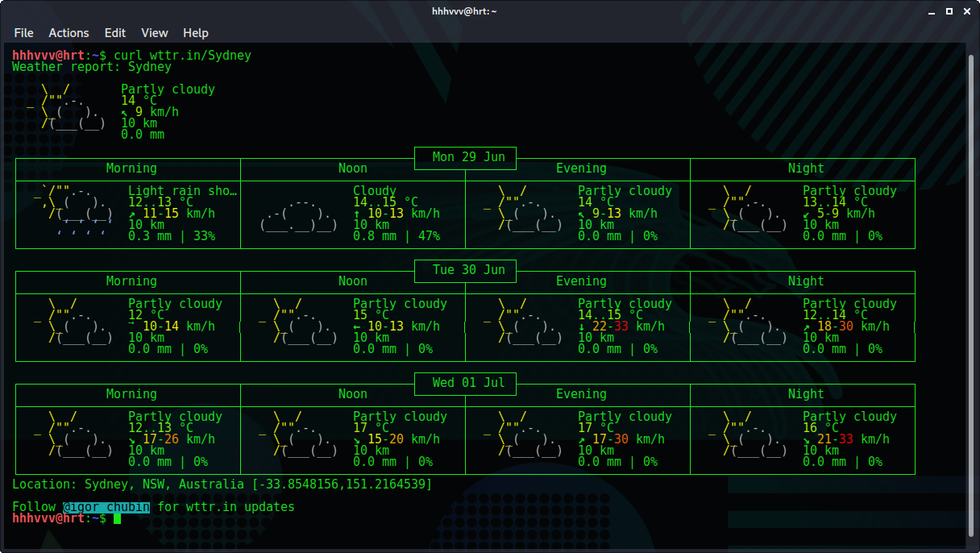Screen dimensions: 980x553
Task: Click the 'Noon' header under Tue 30 Jun
Action: [353, 281]
